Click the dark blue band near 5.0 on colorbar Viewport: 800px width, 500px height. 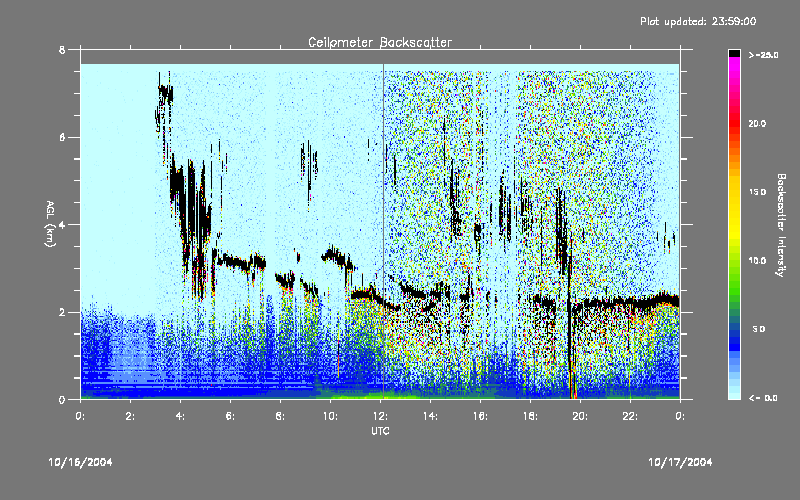[x=734, y=332]
